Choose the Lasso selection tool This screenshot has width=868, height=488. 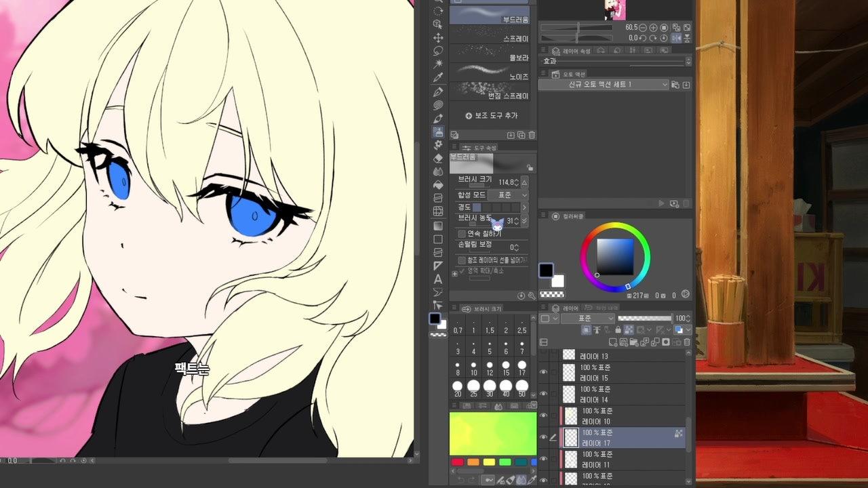pyautogui.click(x=438, y=51)
